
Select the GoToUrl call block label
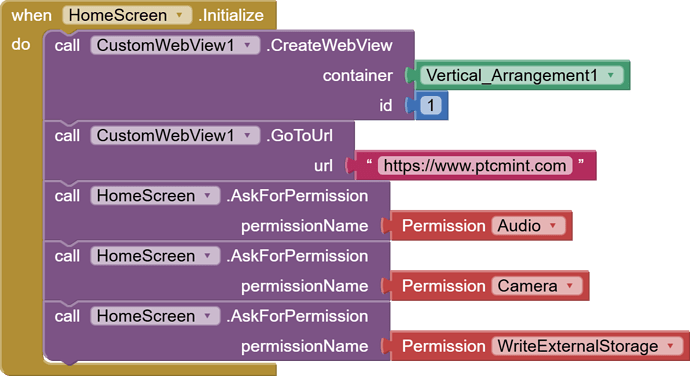(x=299, y=136)
